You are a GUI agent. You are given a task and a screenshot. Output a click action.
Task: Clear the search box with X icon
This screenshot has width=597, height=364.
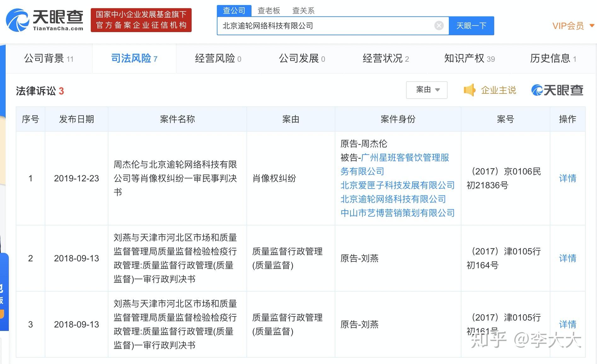coord(439,26)
